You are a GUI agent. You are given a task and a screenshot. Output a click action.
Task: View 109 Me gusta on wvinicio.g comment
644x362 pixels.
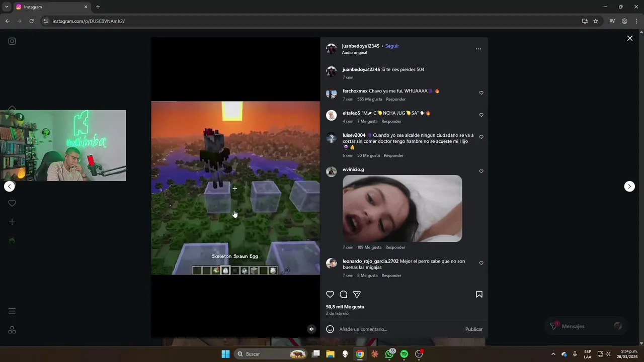(369, 247)
